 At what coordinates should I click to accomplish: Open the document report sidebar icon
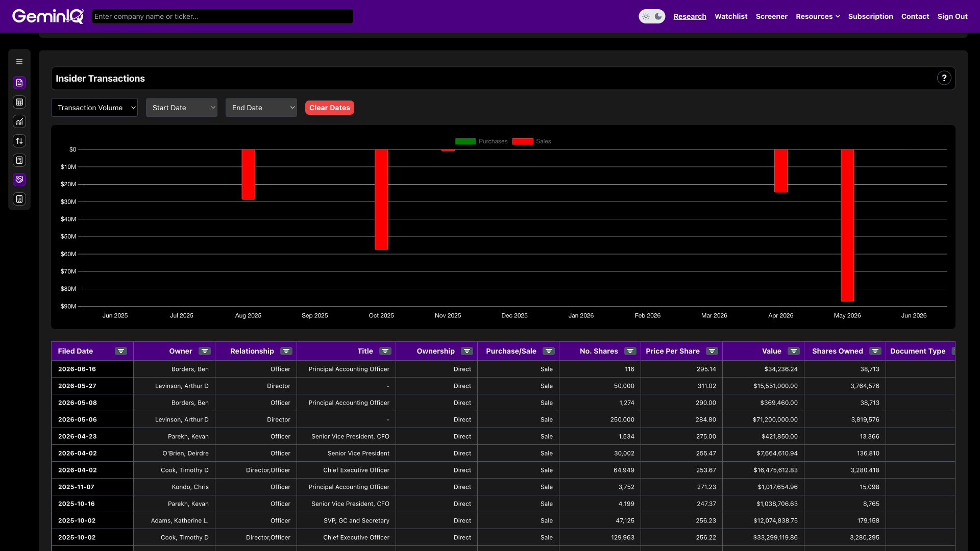tap(19, 83)
